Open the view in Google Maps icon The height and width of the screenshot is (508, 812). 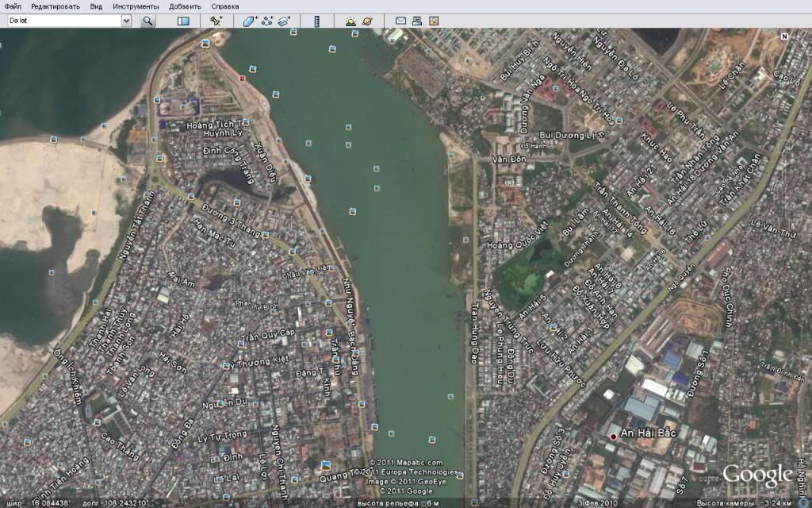tap(434, 21)
